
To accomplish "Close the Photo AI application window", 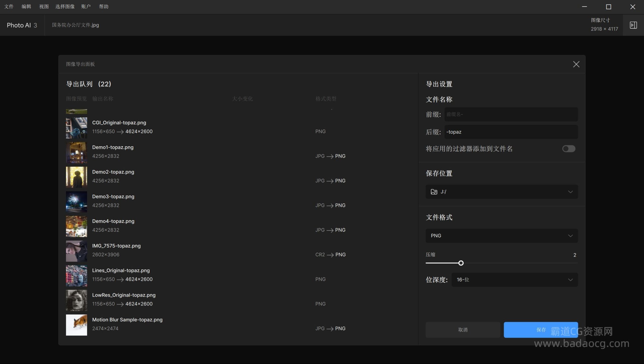I will pos(632,7).
